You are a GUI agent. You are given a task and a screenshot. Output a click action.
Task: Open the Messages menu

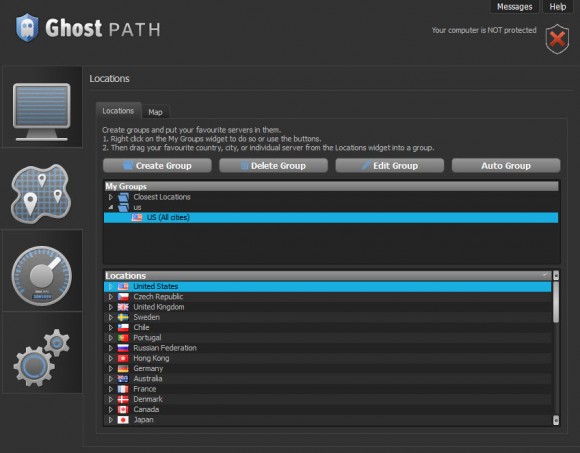(x=514, y=7)
